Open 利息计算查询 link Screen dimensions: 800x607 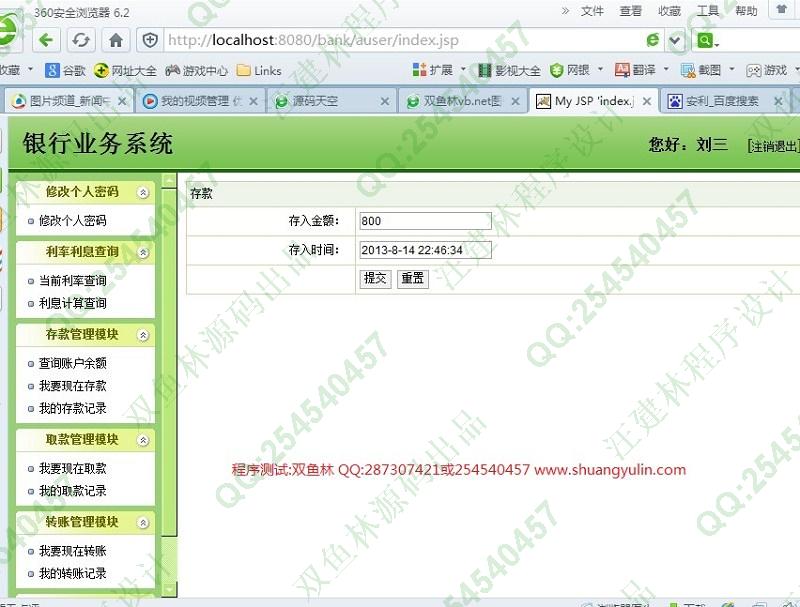(x=72, y=303)
